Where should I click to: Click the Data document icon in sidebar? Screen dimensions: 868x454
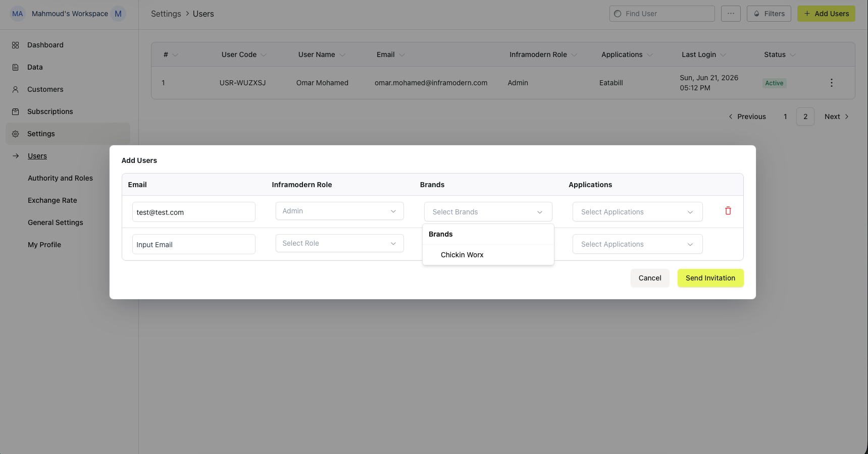(x=15, y=67)
